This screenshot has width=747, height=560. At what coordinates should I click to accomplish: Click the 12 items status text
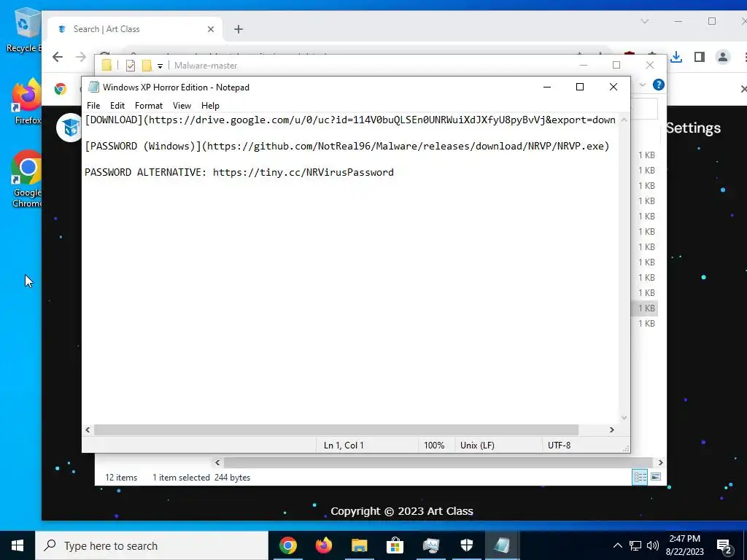click(x=121, y=478)
